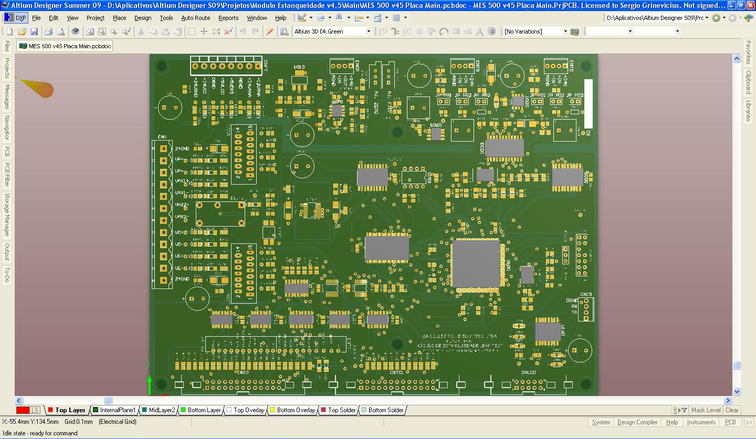
Task: Create a new document with the blank page icon
Action: point(10,31)
